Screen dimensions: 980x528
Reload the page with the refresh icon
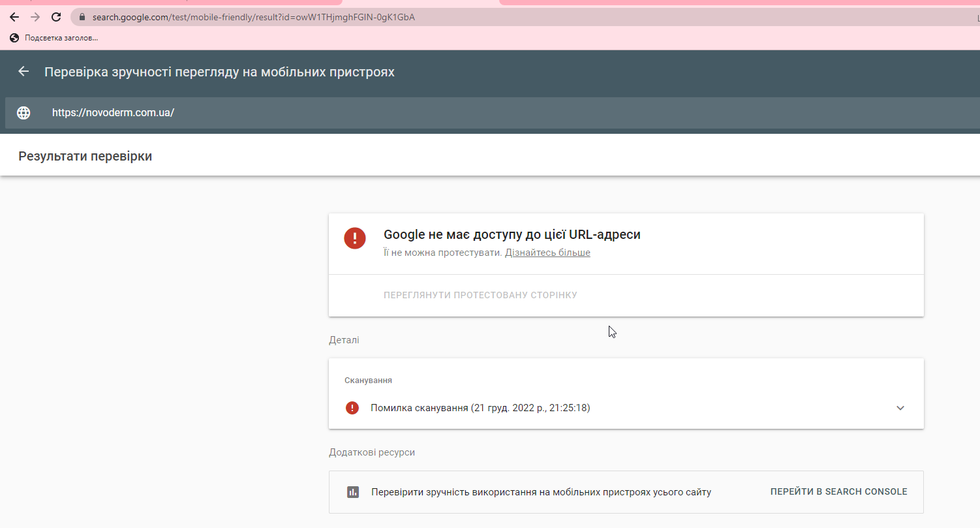pyautogui.click(x=56, y=17)
